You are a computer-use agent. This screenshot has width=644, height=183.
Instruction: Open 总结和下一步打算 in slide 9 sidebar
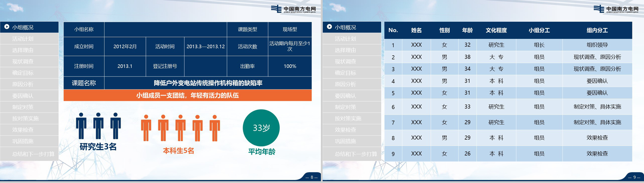[x=356, y=154]
